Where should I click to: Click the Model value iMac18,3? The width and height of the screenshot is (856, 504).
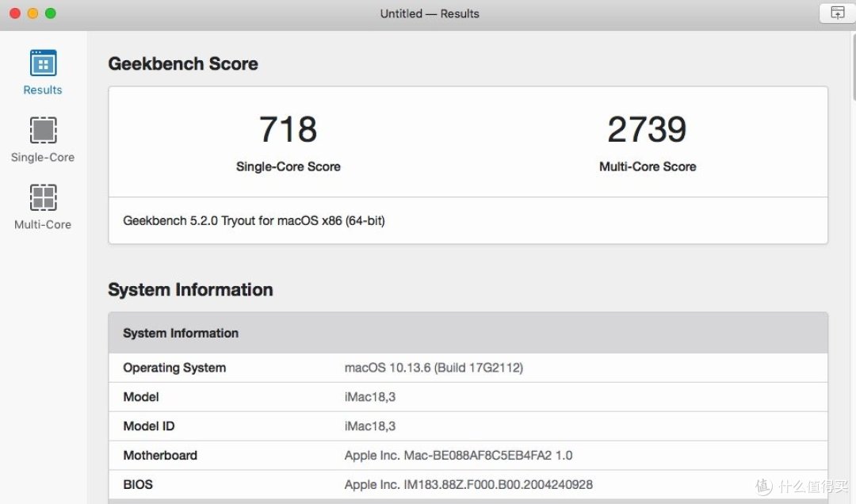tap(369, 397)
